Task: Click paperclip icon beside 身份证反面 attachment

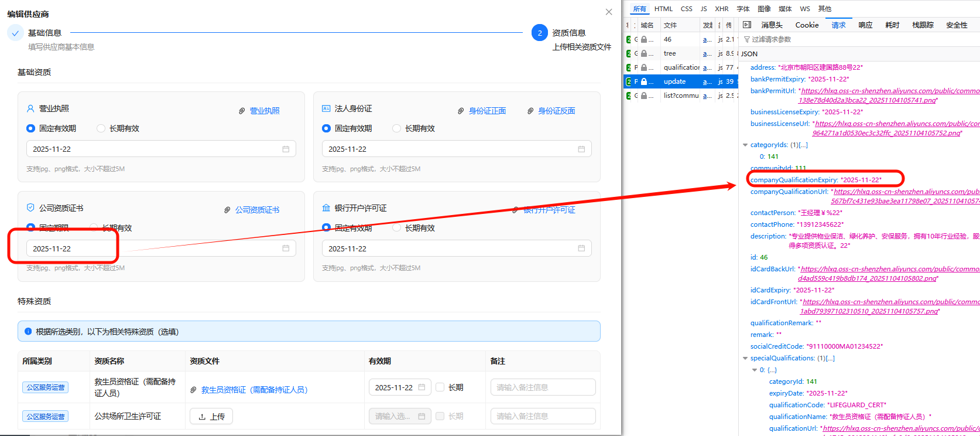Action: pyautogui.click(x=530, y=111)
